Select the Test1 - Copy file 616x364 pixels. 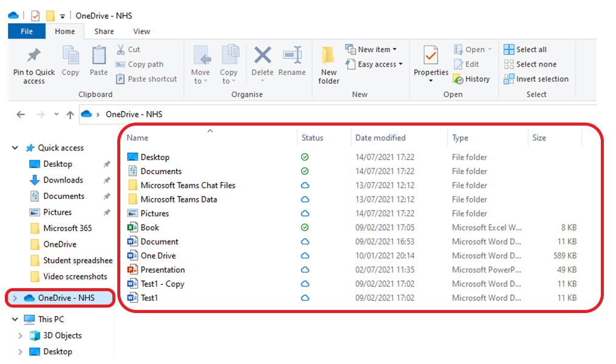click(x=162, y=284)
